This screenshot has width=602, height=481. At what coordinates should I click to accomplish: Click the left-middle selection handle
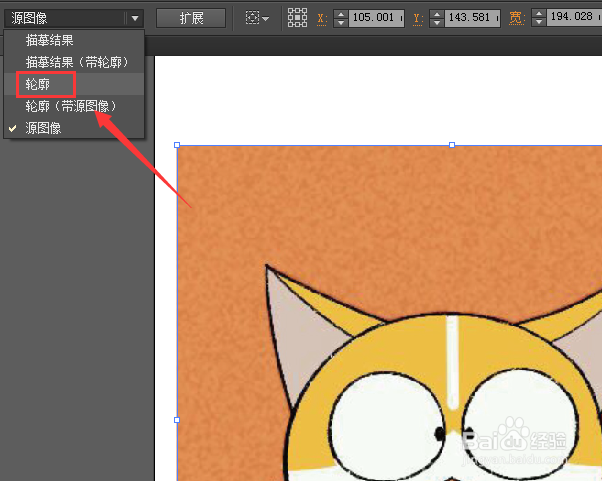coord(177,420)
